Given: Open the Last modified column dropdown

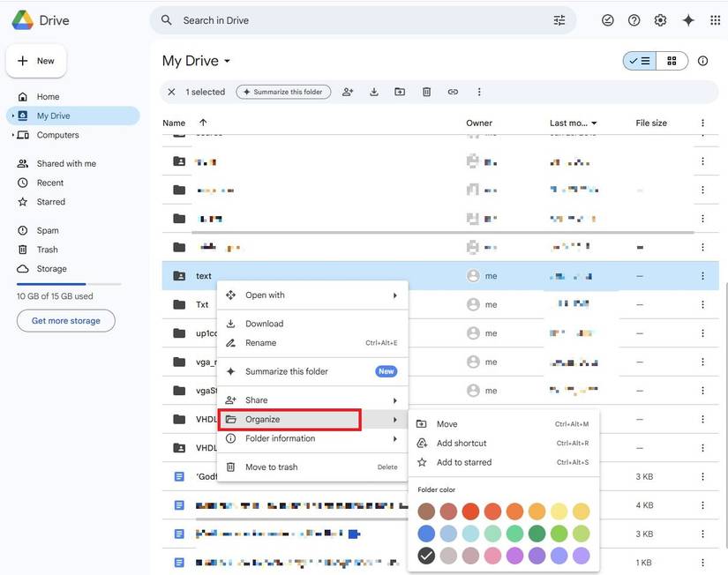Looking at the screenshot, I should click(594, 123).
